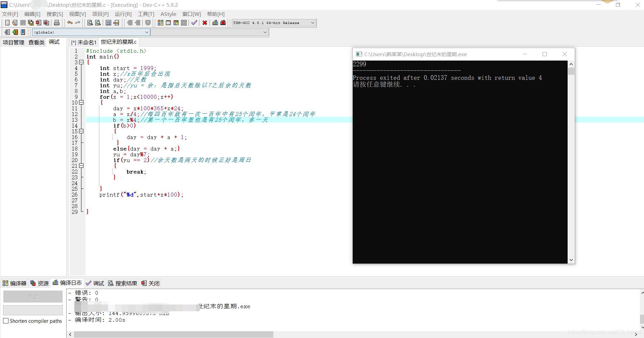Close all files via toolbar
The height and width of the screenshot is (338, 644).
point(46,23)
